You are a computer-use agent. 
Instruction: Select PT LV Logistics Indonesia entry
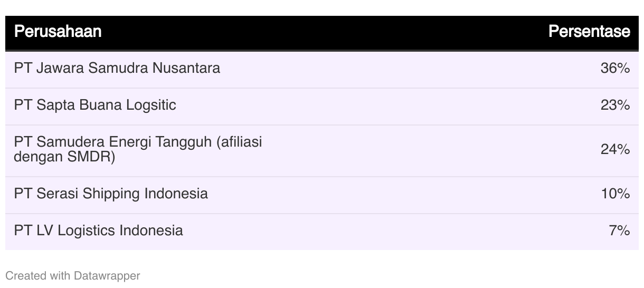99,231
